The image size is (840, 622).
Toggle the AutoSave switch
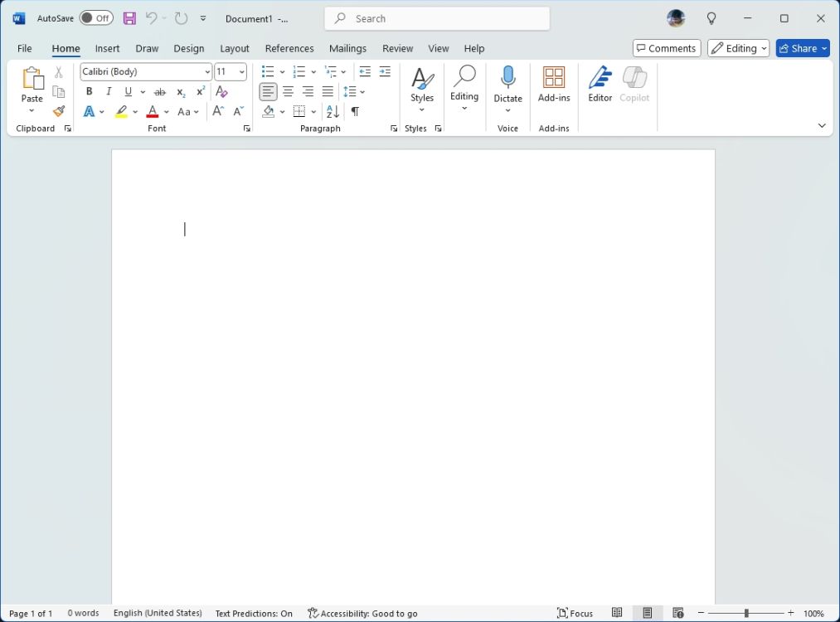[x=96, y=18]
